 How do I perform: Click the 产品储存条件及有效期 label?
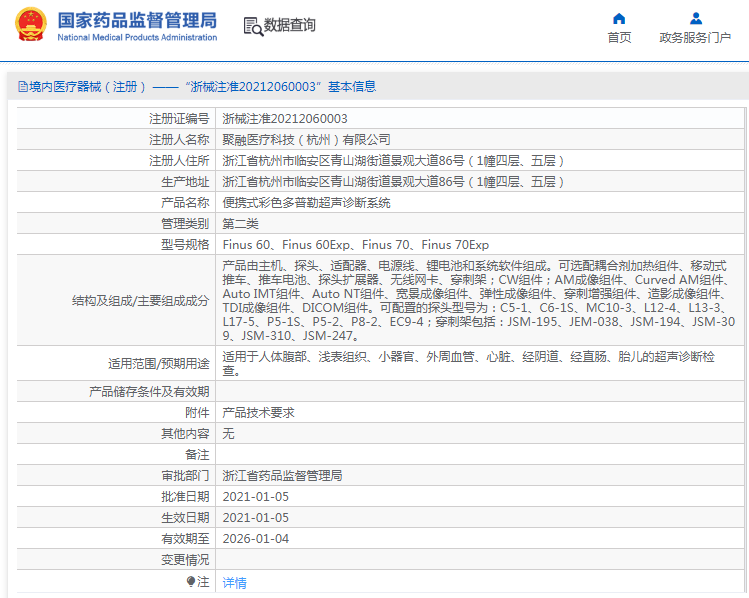click(x=149, y=392)
